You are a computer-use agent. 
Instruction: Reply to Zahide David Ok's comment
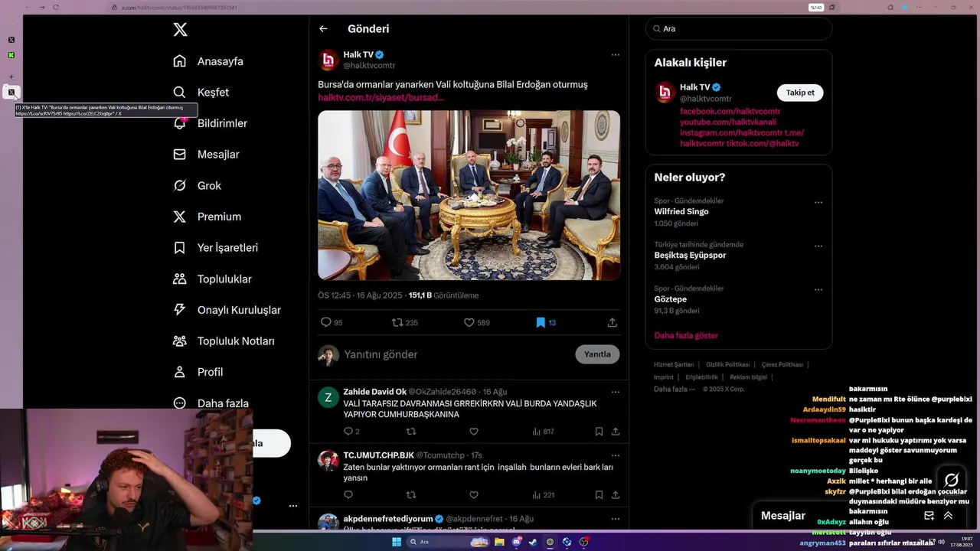point(348,432)
